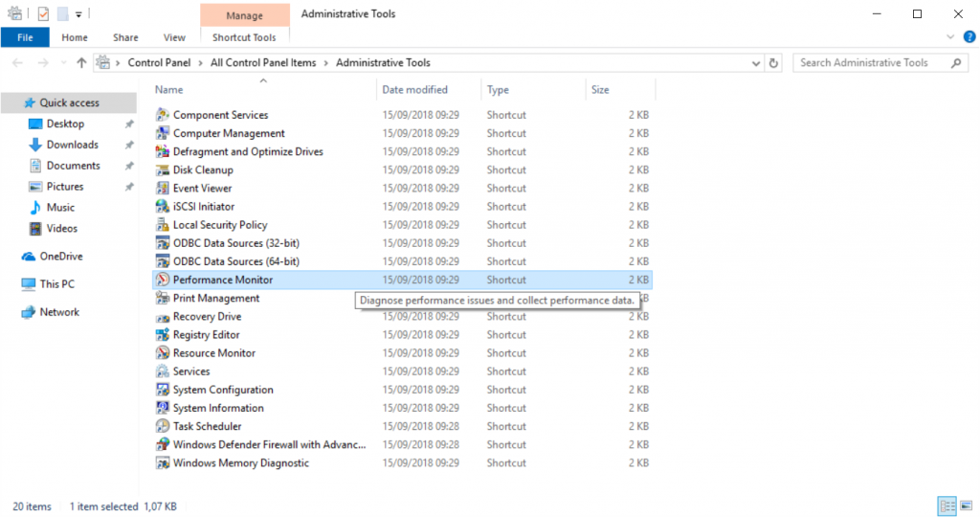Click the Refresh button beside the address bar

click(773, 62)
